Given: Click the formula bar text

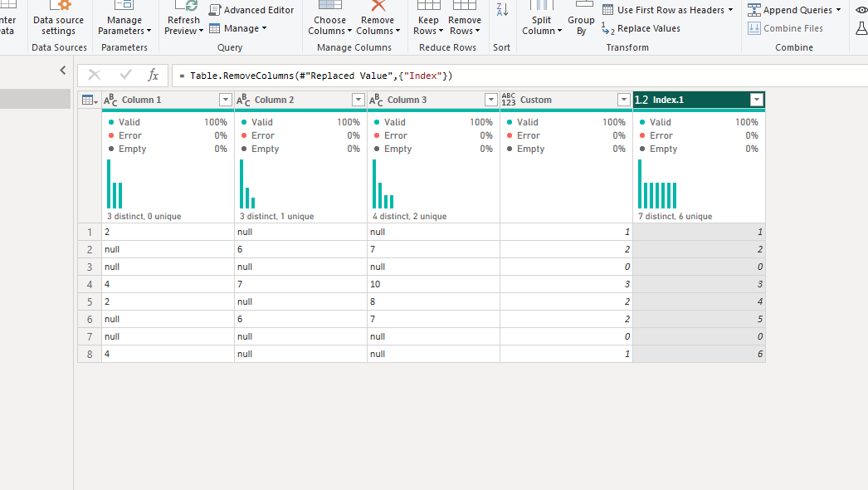Looking at the screenshot, I should click(315, 76).
